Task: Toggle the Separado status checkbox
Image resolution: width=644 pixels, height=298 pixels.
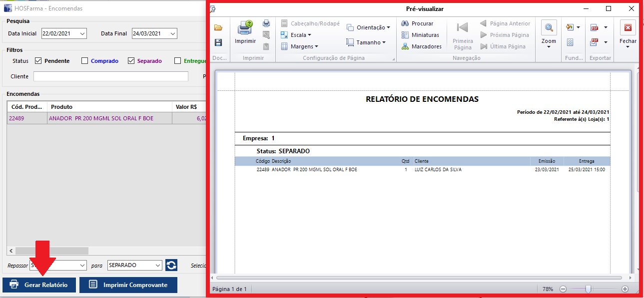Action: pos(131,61)
